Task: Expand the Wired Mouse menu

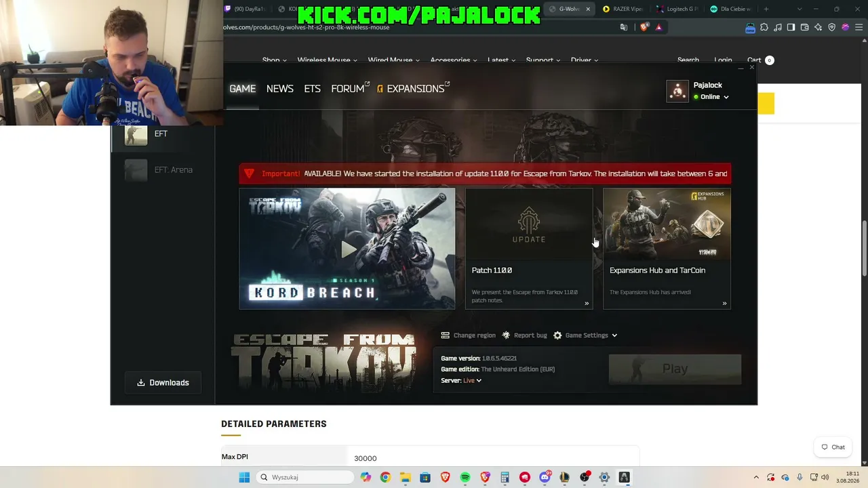Action: pos(393,60)
